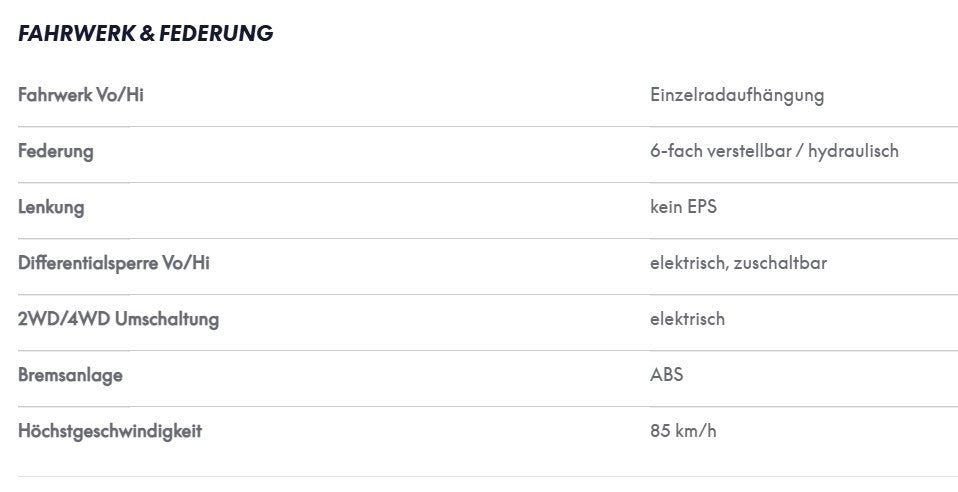The width and height of the screenshot is (958, 492).
Task: Click the word zuschaltbar in Differentialsperre value
Action: coord(780,263)
